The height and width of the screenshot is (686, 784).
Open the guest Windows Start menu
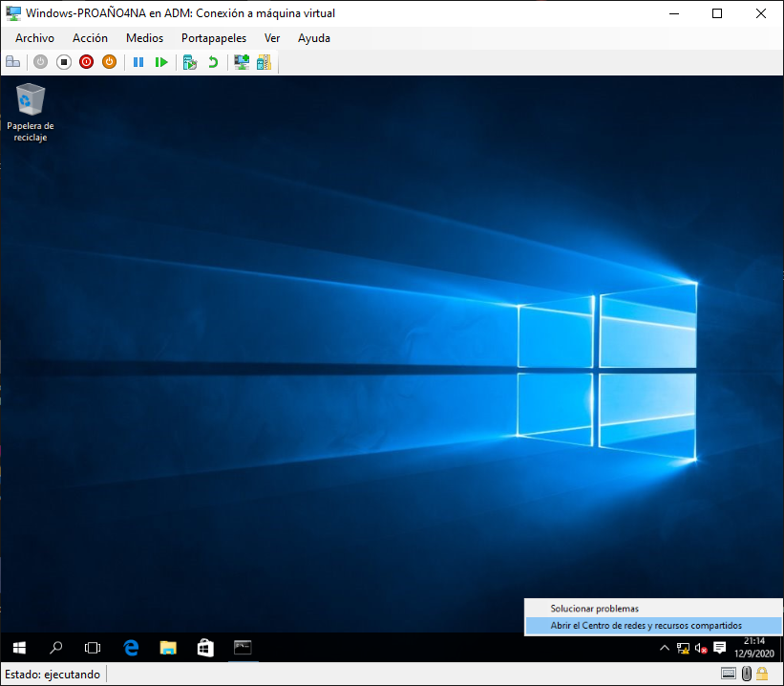pyautogui.click(x=19, y=648)
